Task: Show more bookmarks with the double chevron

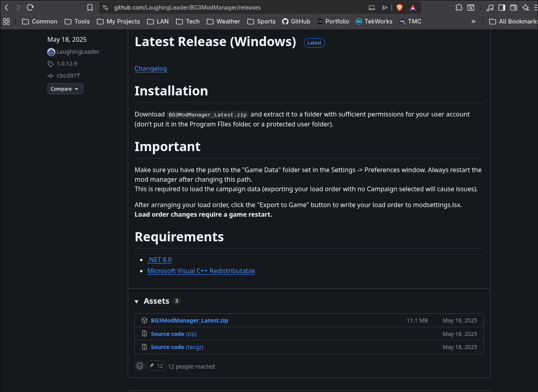Action: (473, 21)
